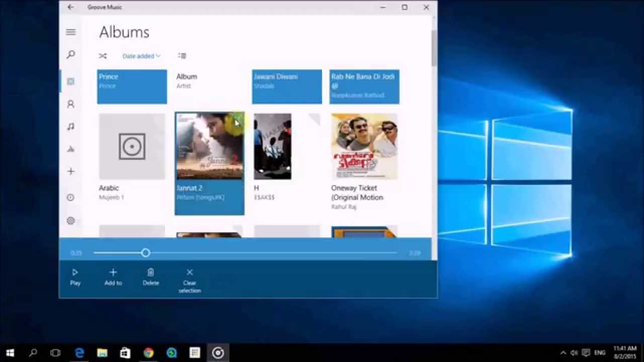Clear the current selection
The width and height of the screenshot is (644, 362).
click(x=190, y=281)
